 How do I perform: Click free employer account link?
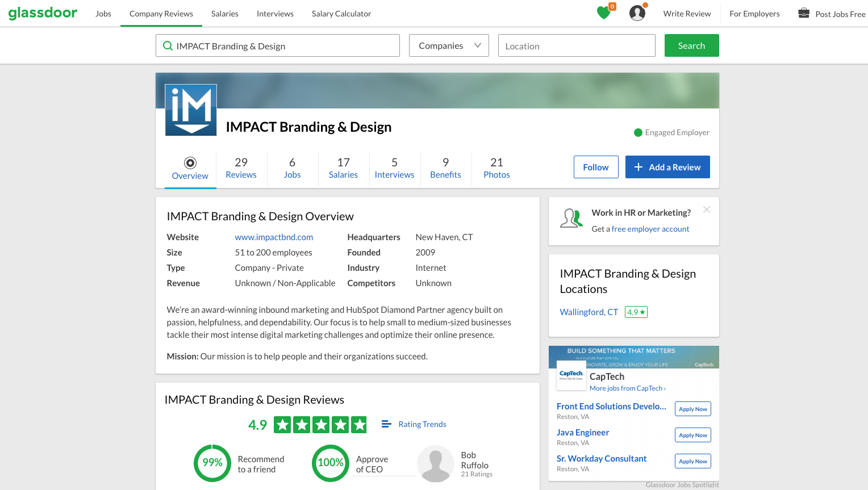650,229
